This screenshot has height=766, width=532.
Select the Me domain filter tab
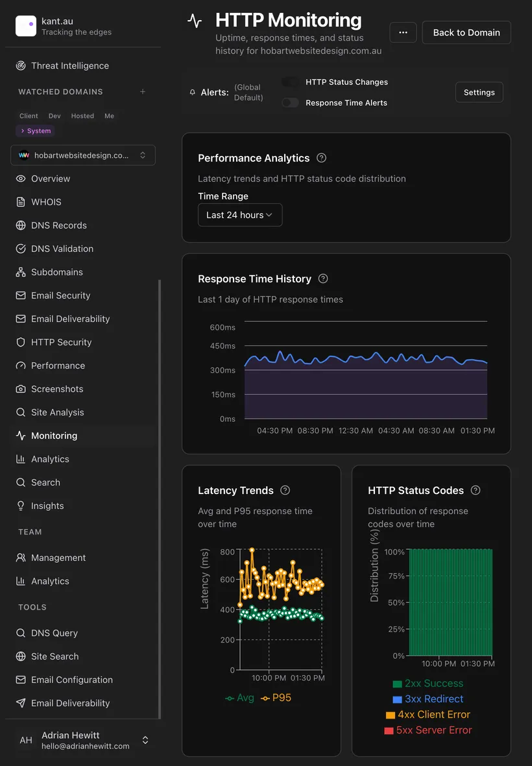[x=110, y=116]
